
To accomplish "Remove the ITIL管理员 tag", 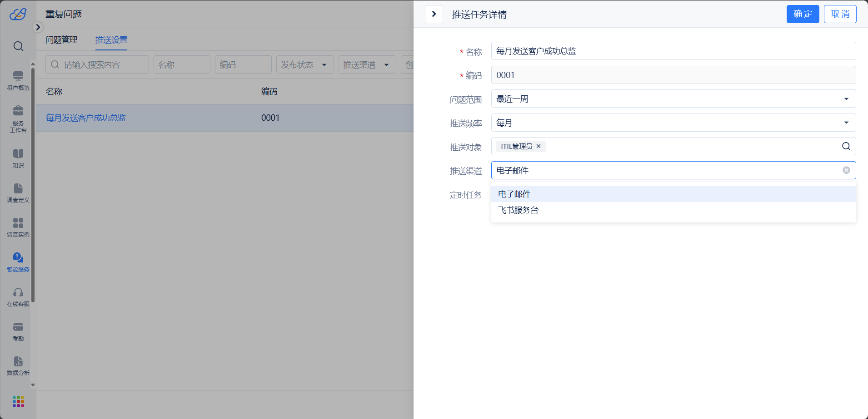I will (539, 146).
